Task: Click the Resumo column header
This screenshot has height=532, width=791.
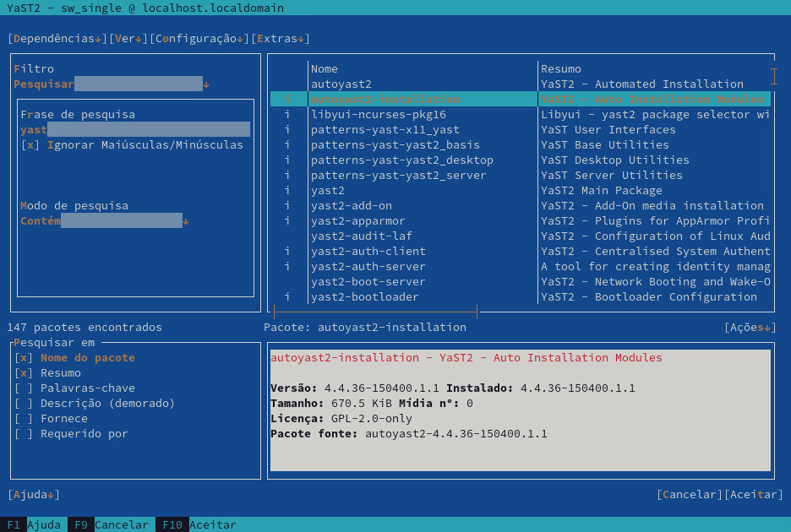Action: [561, 69]
